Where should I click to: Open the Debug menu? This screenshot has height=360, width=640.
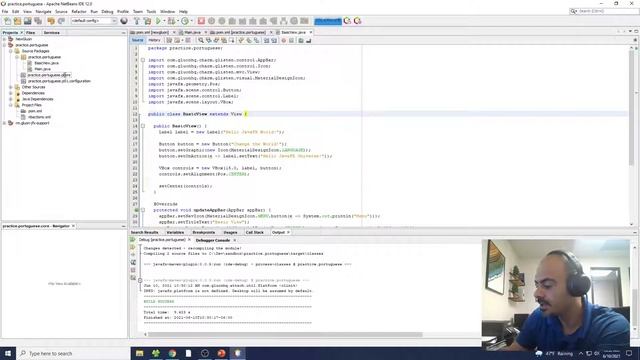[x=107, y=11]
